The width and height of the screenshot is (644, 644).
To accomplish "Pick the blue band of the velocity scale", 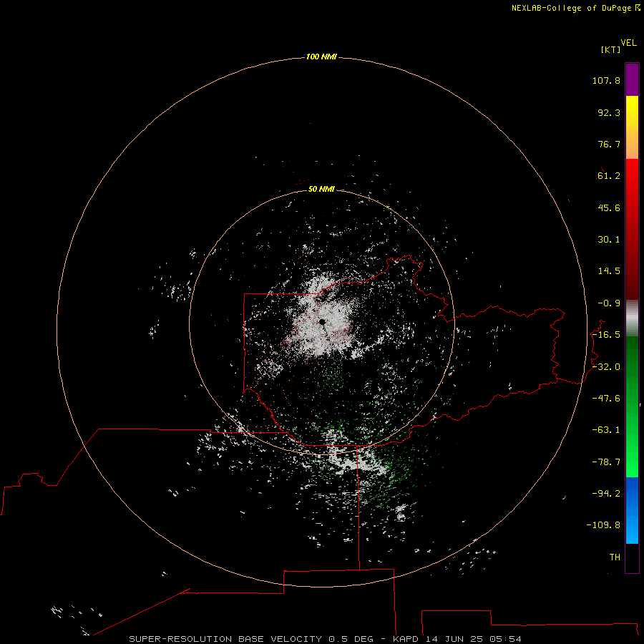I will pyautogui.click(x=632, y=510).
